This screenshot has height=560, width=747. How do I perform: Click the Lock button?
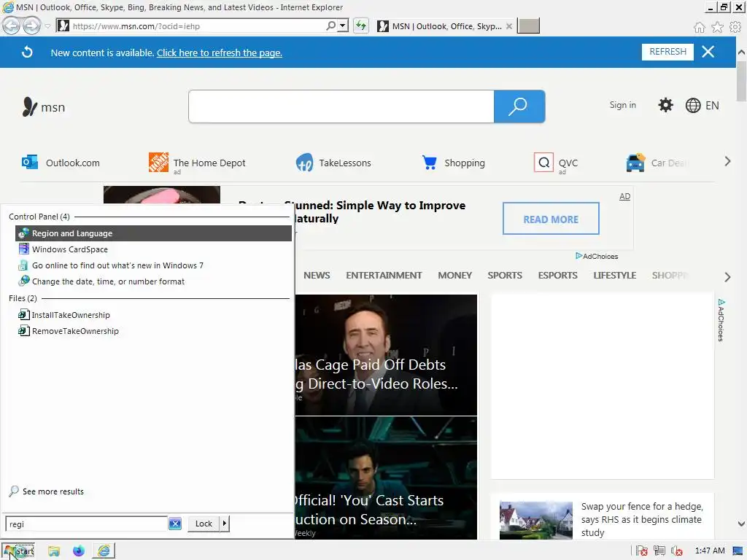[204, 524]
